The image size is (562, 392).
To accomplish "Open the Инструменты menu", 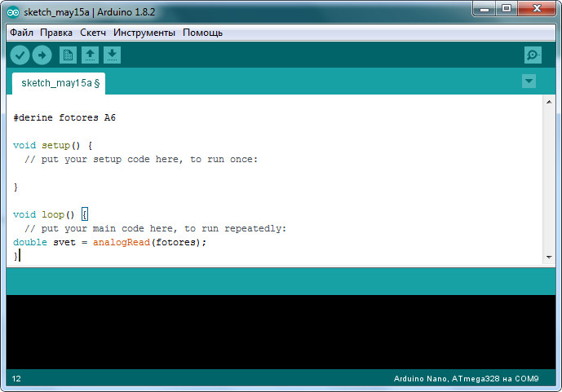I will [144, 33].
